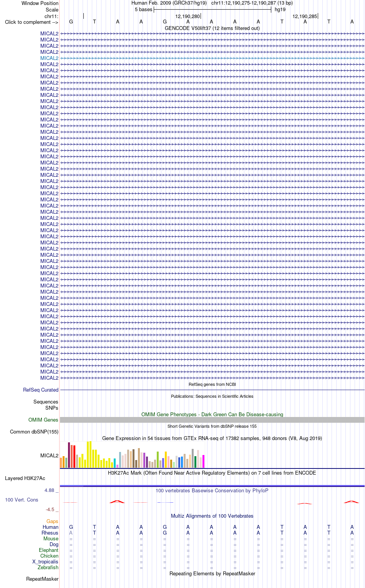
Task: Click '100 vertebrates Basewise Conservation by PhyloP' title
Action: coord(212,490)
